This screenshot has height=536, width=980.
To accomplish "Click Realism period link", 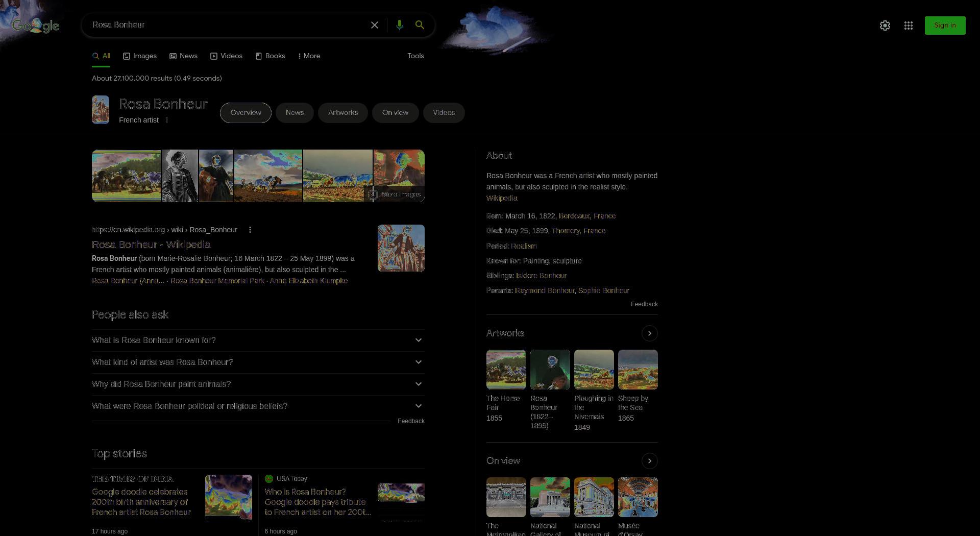I will click(x=524, y=246).
